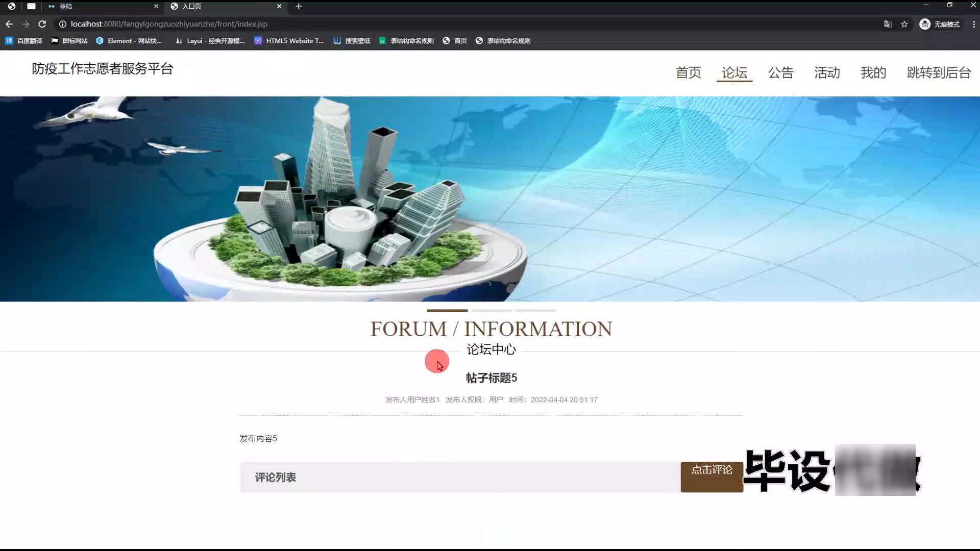Click the 防疫工作志愿者服务平台 site title
The width and height of the screenshot is (980, 551).
click(x=103, y=68)
